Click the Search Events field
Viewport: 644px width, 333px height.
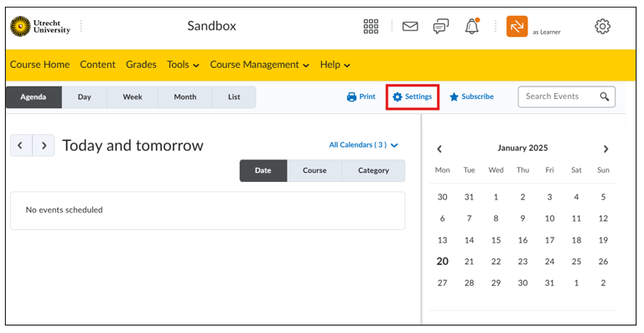566,96
